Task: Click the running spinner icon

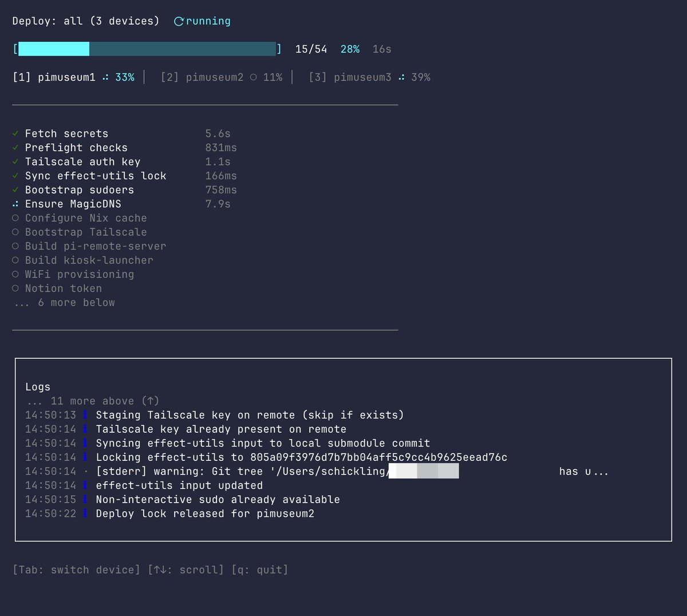Action: pyautogui.click(x=179, y=21)
